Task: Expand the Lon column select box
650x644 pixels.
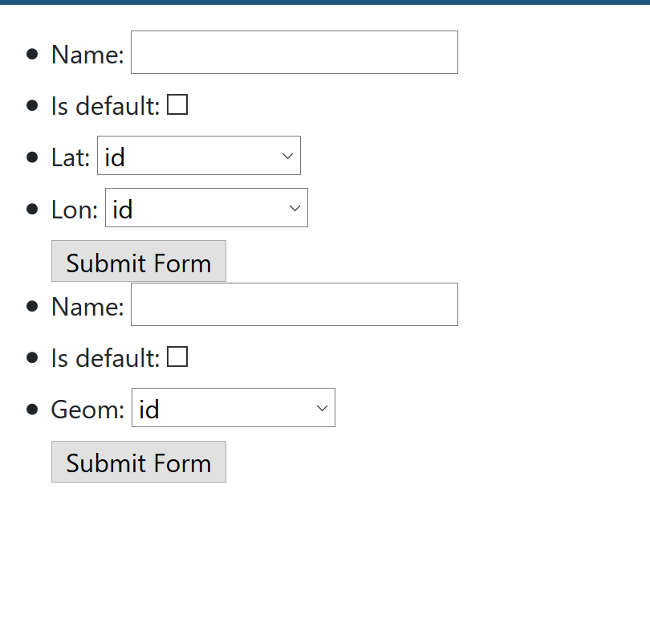Action: 205,208
